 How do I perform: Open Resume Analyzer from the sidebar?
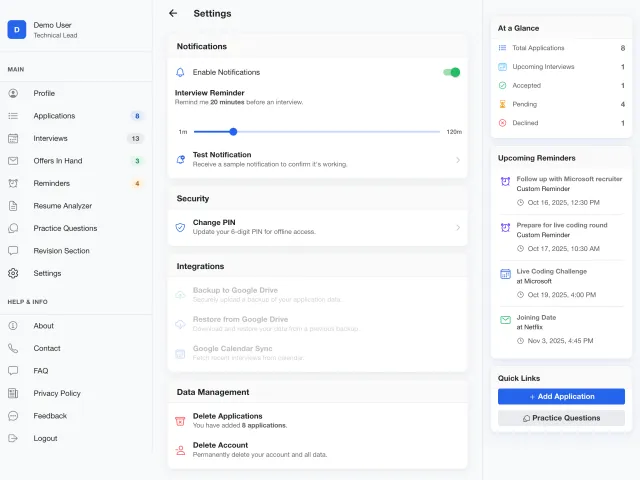[76, 206]
